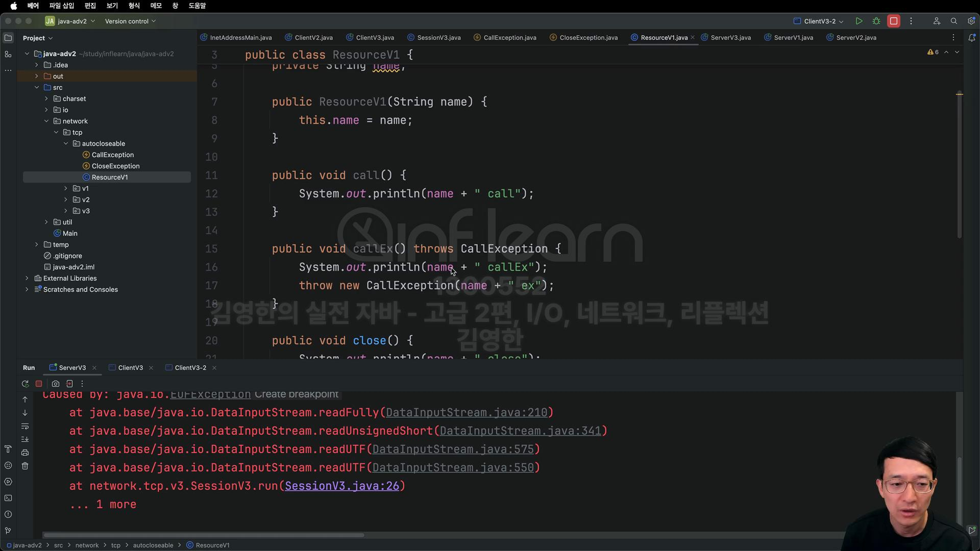Print console output icon
980x551 pixels.
(x=25, y=453)
